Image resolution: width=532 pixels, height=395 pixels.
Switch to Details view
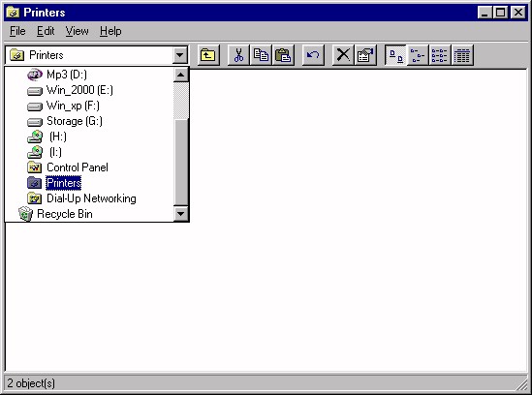point(462,55)
